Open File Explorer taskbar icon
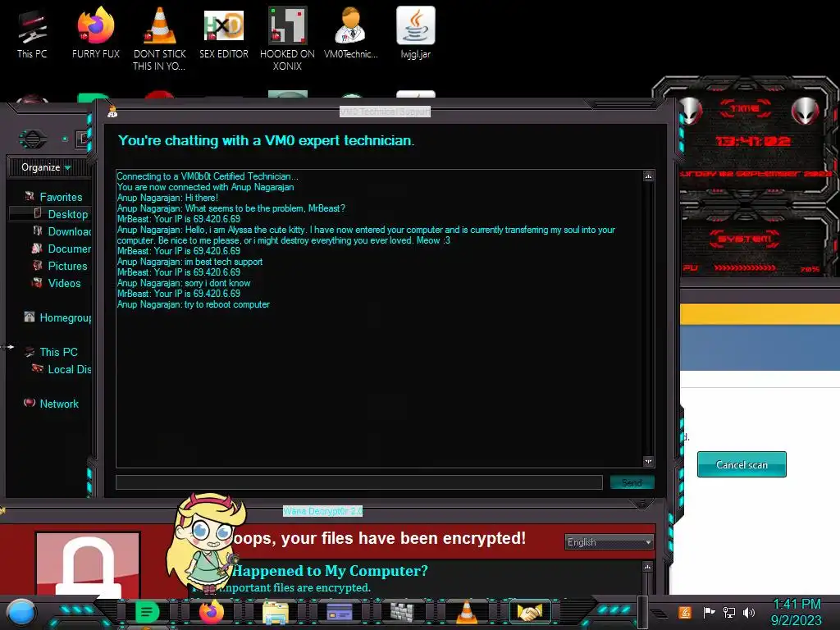840x630 pixels. 276,612
